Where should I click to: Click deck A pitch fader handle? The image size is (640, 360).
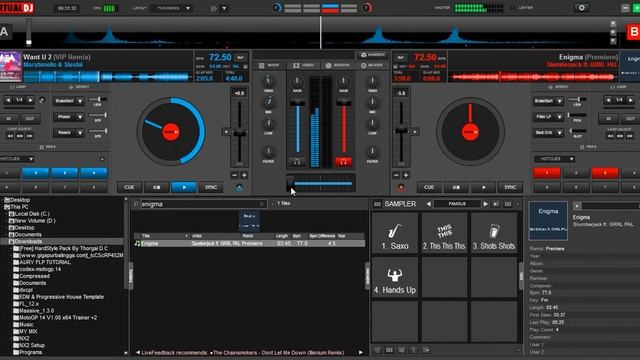[239, 133]
